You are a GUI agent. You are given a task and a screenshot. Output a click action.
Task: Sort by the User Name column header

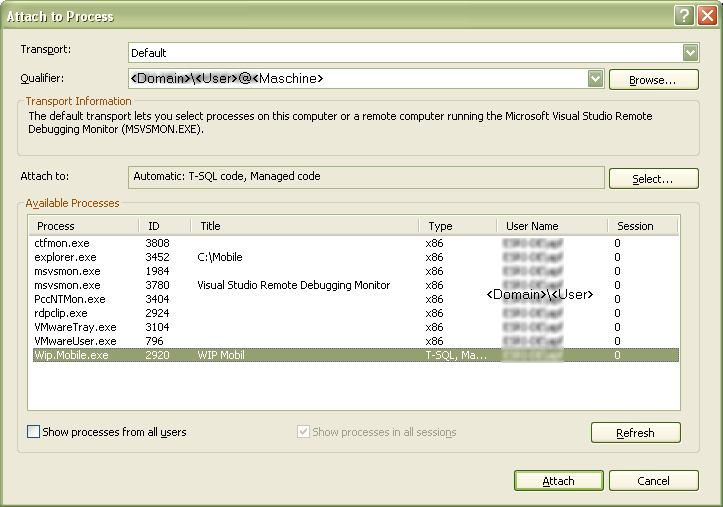pyautogui.click(x=552, y=226)
